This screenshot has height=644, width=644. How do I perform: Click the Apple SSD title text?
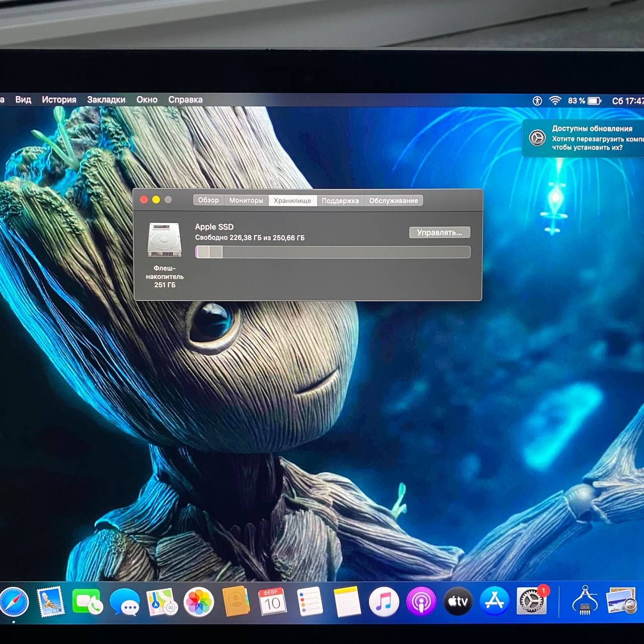(x=214, y=227)
